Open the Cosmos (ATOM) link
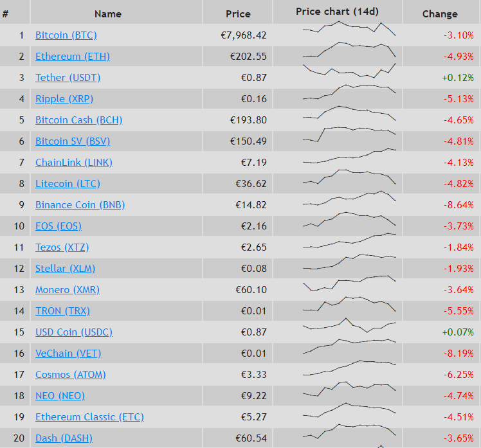 tap(71, 375)
